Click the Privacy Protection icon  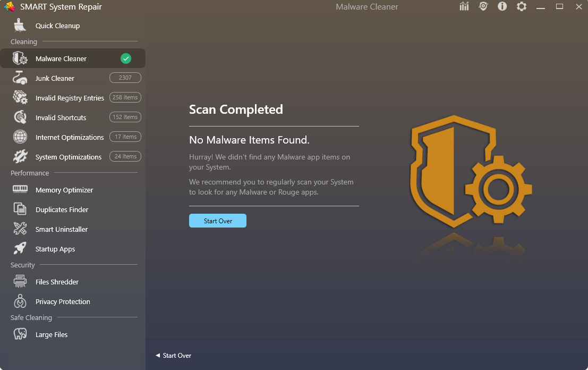coord(20,301)
